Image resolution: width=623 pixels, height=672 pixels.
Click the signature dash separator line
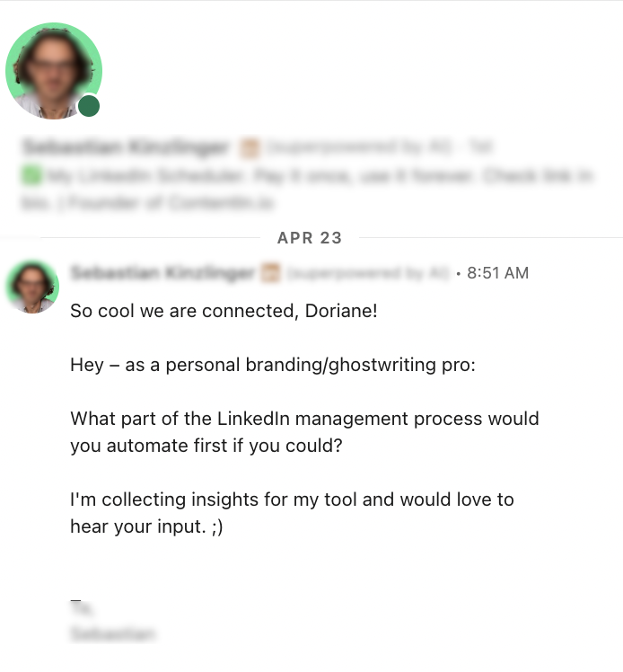(75, 595)
